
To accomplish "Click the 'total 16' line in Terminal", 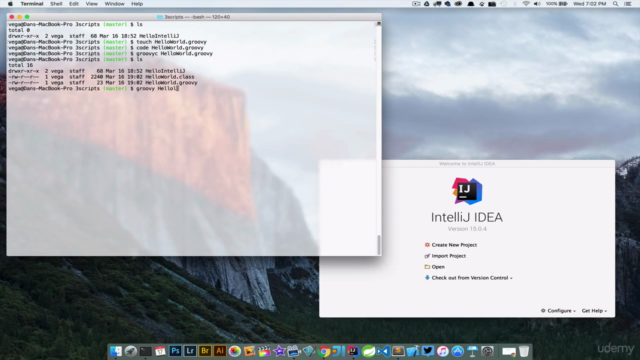I will click(x=20, y=65).
